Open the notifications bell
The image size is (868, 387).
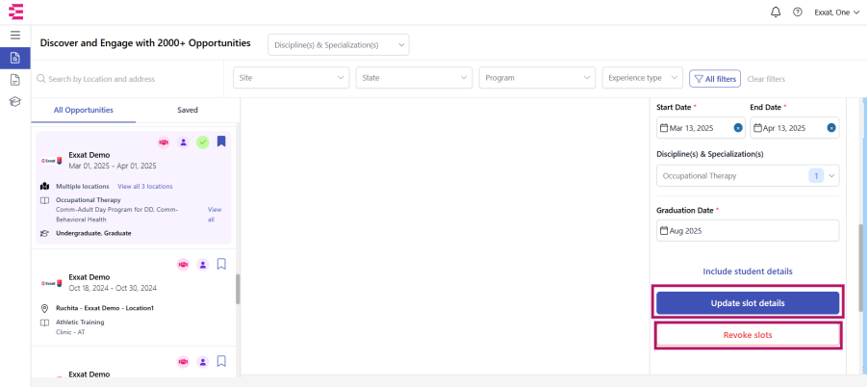coord(776,13)
